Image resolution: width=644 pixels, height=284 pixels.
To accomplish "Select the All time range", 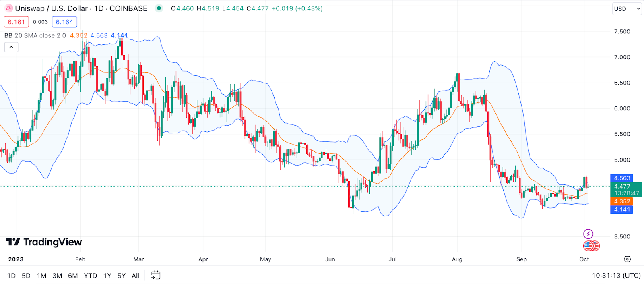I will (135, 276).
